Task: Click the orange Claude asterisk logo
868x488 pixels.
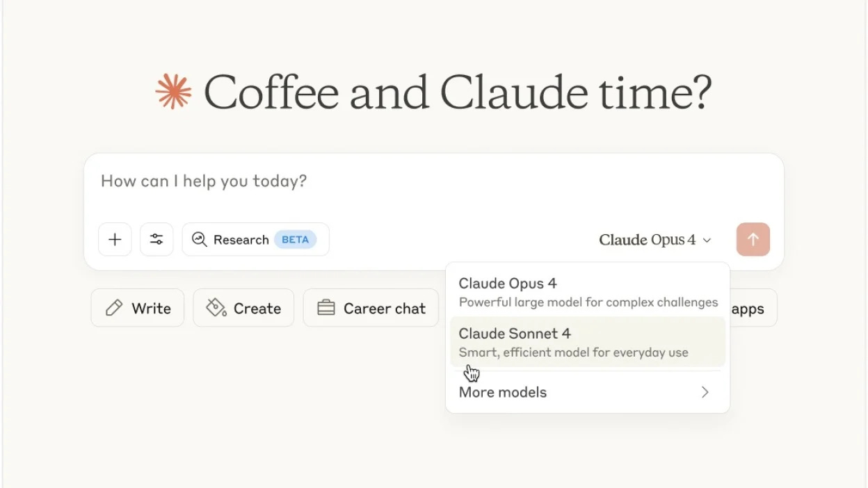Action: (173, 90)
